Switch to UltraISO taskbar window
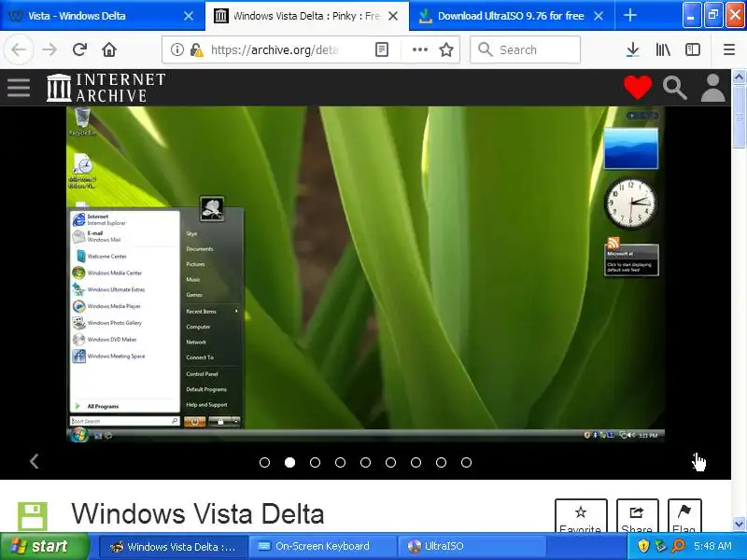Viewport: 747px width, 560px height. [x=472, y=547]
